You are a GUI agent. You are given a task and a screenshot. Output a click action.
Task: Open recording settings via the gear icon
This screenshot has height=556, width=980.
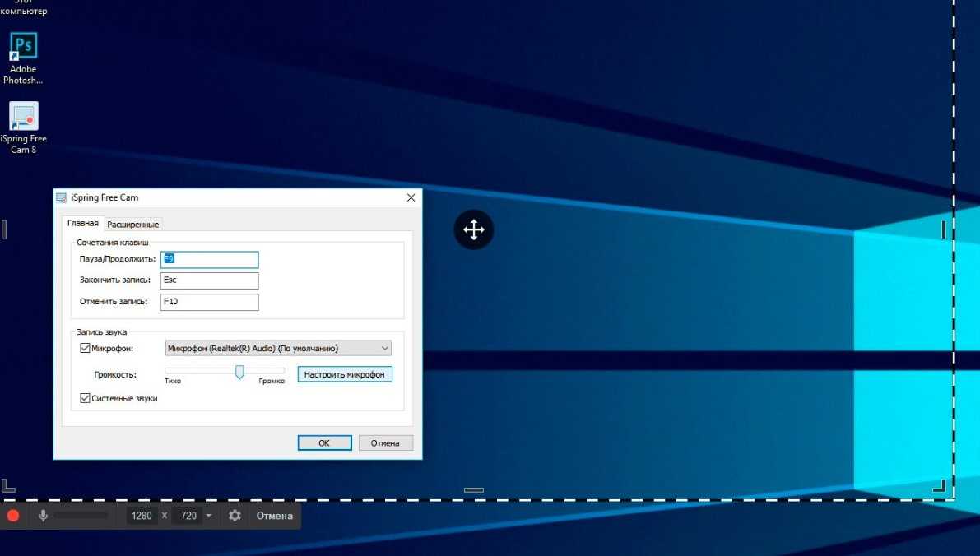(x=235, y=516)
